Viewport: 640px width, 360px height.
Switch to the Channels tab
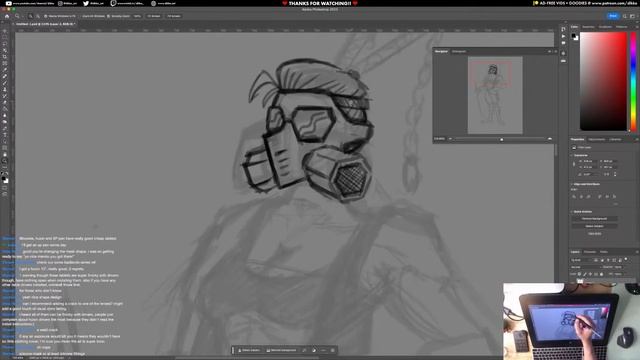click(590, 252)
